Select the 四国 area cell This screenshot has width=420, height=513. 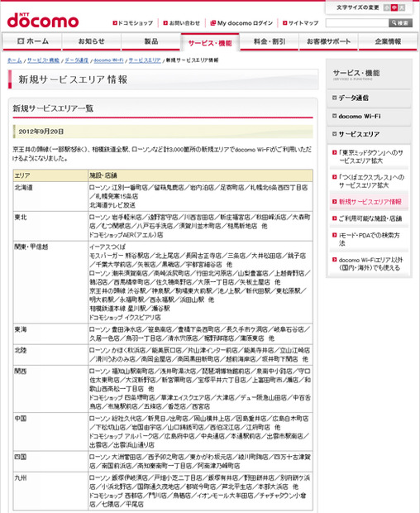50,462
